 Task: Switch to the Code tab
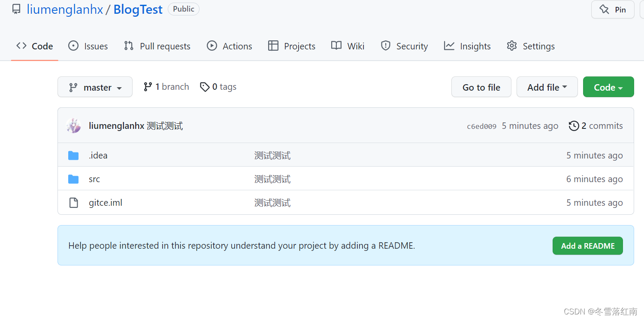(35, 46)
